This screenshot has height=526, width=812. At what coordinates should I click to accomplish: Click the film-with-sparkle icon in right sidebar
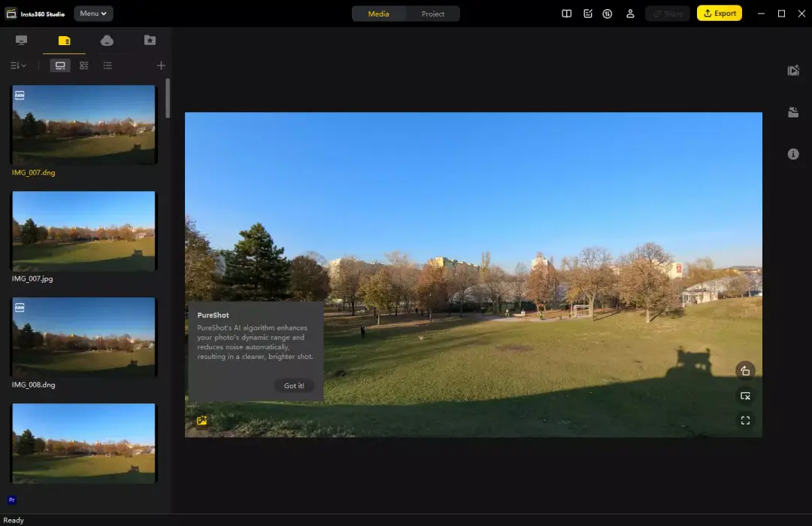point(793,71)
